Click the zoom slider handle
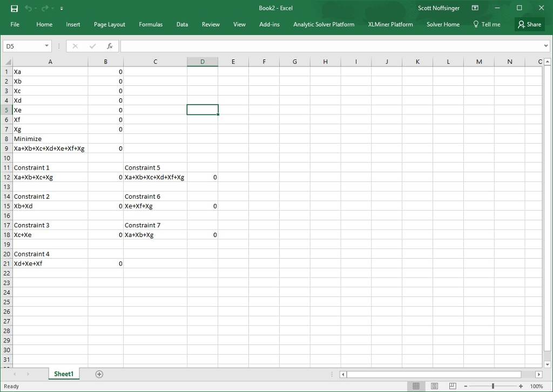Screen dimensions: 553x392 pyautogui.click(x=493, y=386)
